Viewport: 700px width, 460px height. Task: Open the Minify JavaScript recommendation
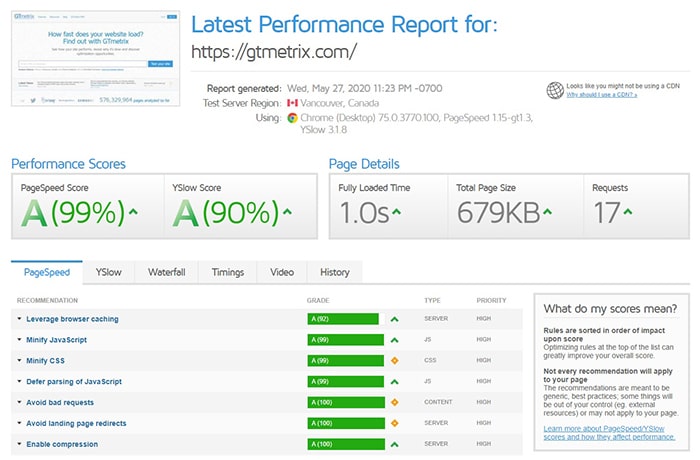coord(56,340)
